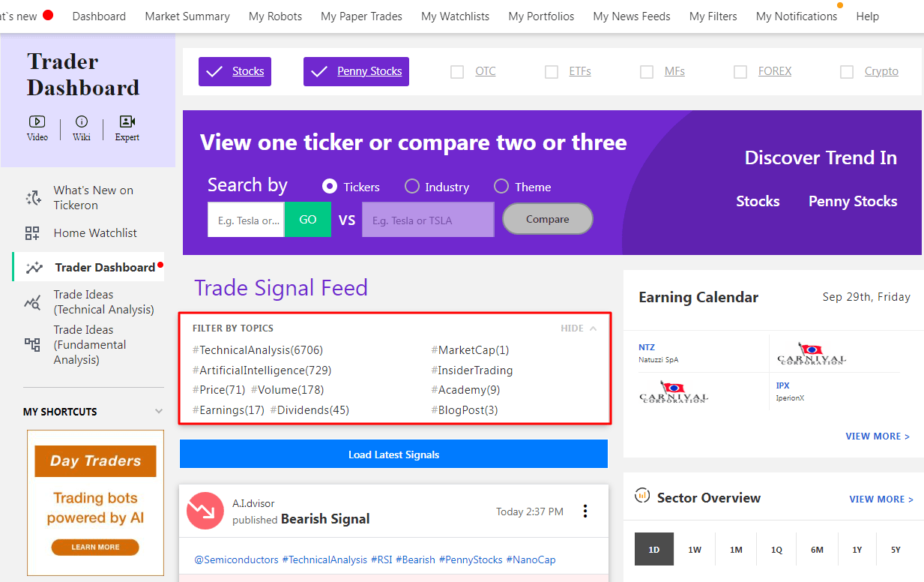This screenshot has height=582, width=924.
Task: Open the Video tutorial icon
Action: tap(37, 121)
